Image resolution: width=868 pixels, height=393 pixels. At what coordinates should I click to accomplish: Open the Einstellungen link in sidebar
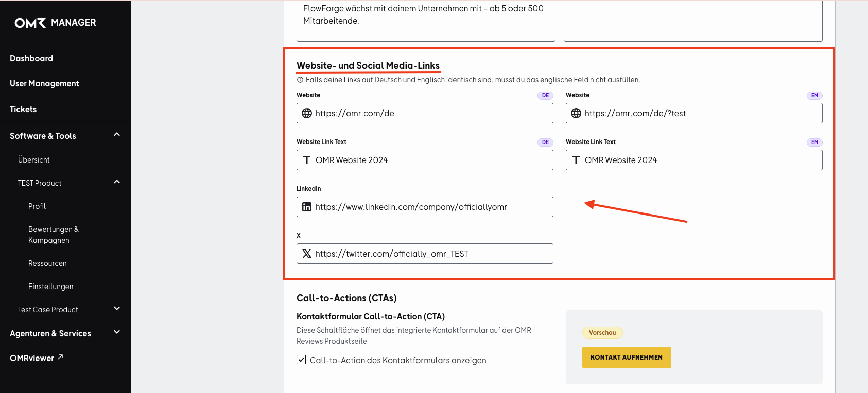[50, 287]
